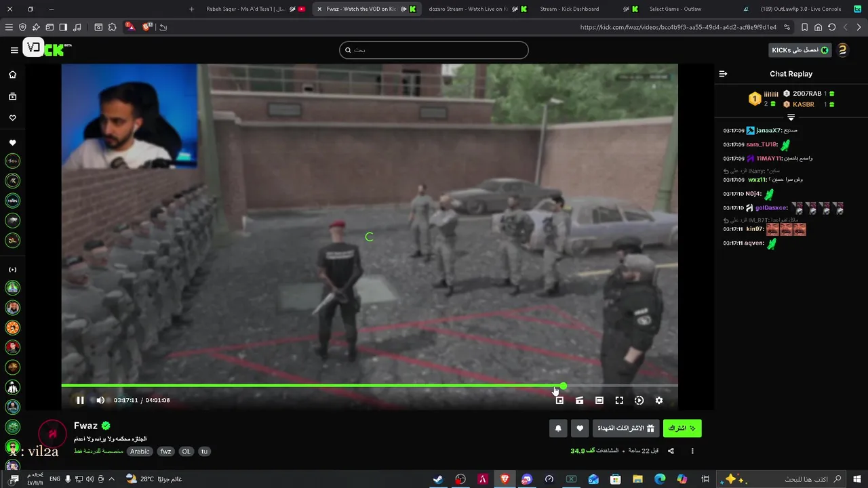
Task: Expand the live (•) section in sidebar
Action: pyautogui.click(x=12, y=270)
